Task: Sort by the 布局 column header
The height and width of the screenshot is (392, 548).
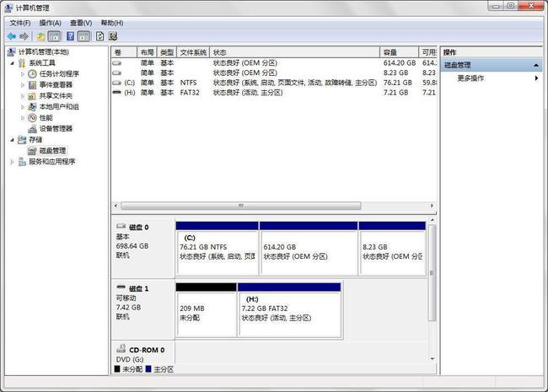Action: pyautogui.click(x=147, y=52)
